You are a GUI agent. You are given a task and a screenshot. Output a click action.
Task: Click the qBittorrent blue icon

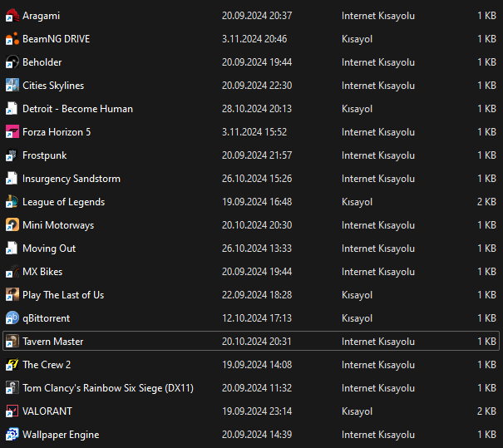(12, 318)
